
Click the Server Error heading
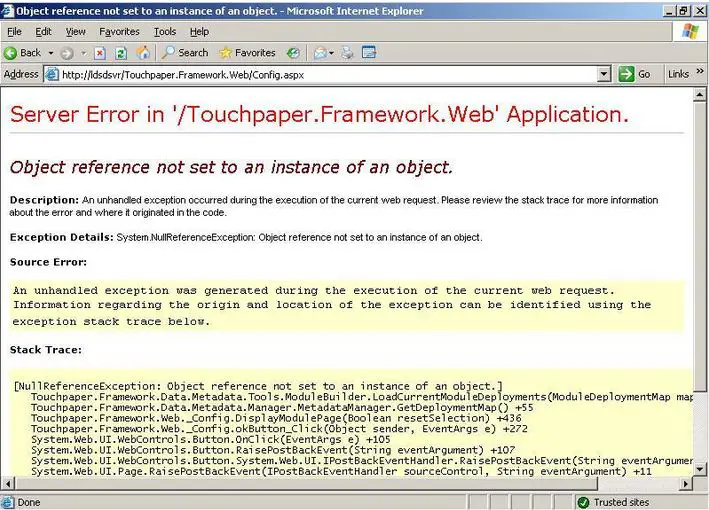click(x=319, y=114)
